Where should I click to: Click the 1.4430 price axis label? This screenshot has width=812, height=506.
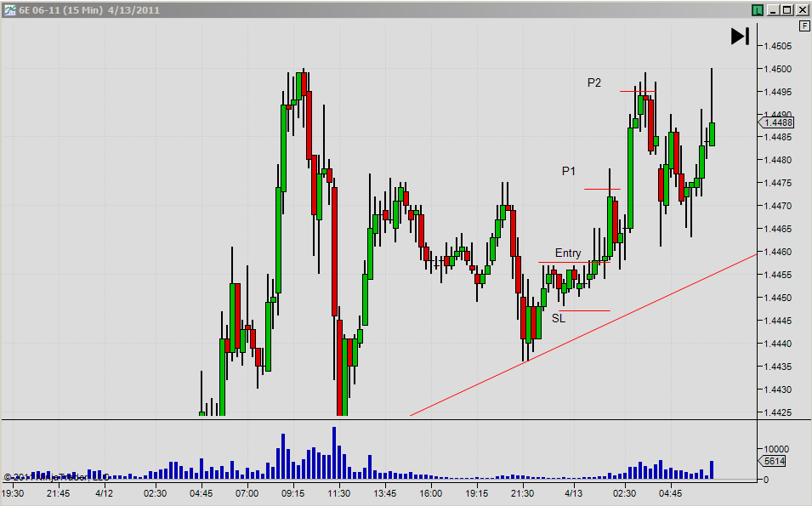777,389
